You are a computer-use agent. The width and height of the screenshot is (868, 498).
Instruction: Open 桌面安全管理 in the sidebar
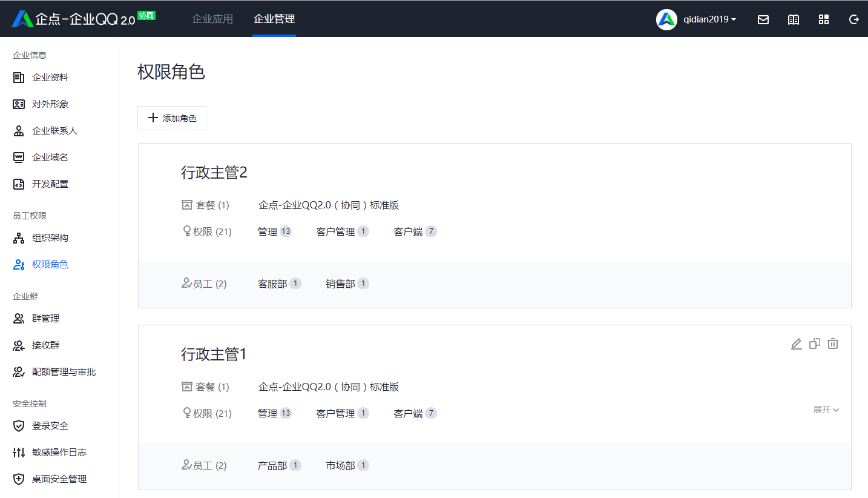[x=59, y=479]
